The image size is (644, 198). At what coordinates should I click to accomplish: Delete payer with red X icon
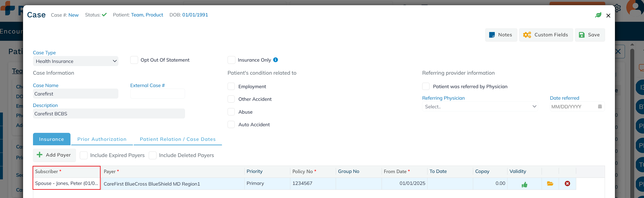point(567,184)
